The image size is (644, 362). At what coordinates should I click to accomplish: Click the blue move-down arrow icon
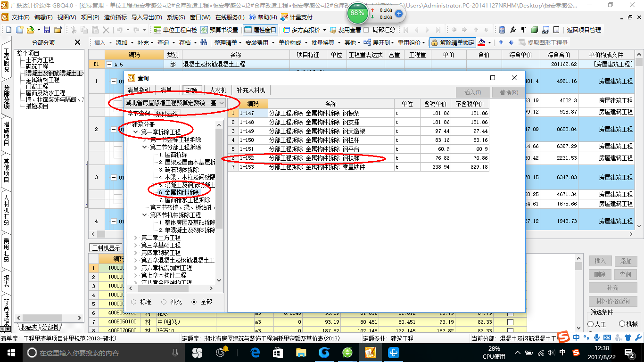pyautogui.click(x=511, y=42)
